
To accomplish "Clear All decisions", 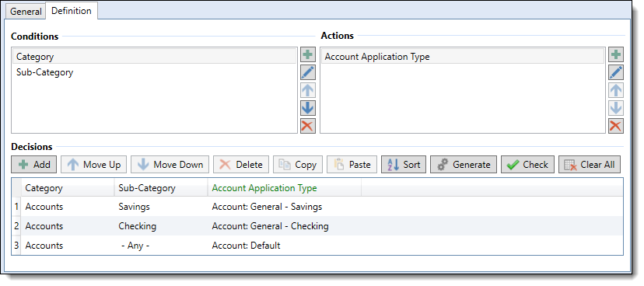I will pos(590,165).
